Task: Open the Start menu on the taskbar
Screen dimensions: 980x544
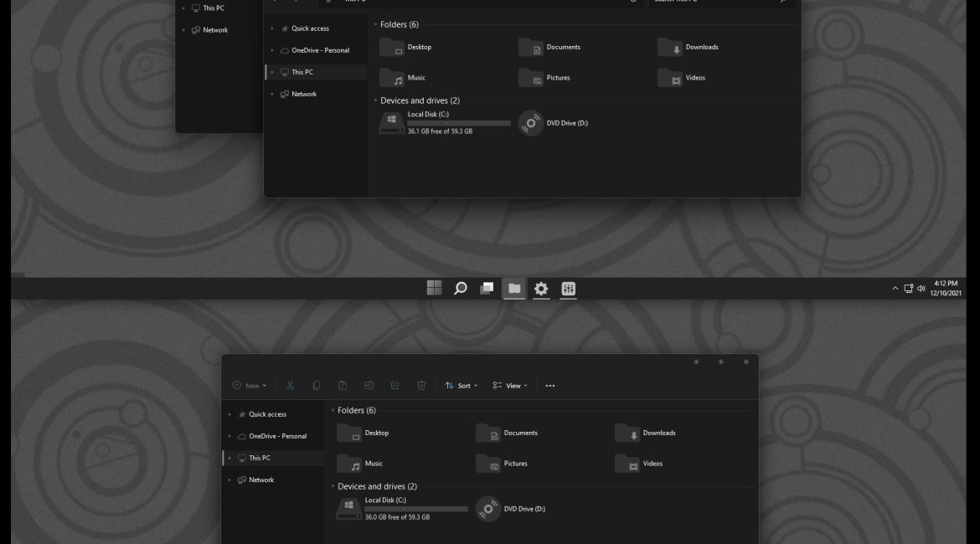Action: (x=435, y=288)
